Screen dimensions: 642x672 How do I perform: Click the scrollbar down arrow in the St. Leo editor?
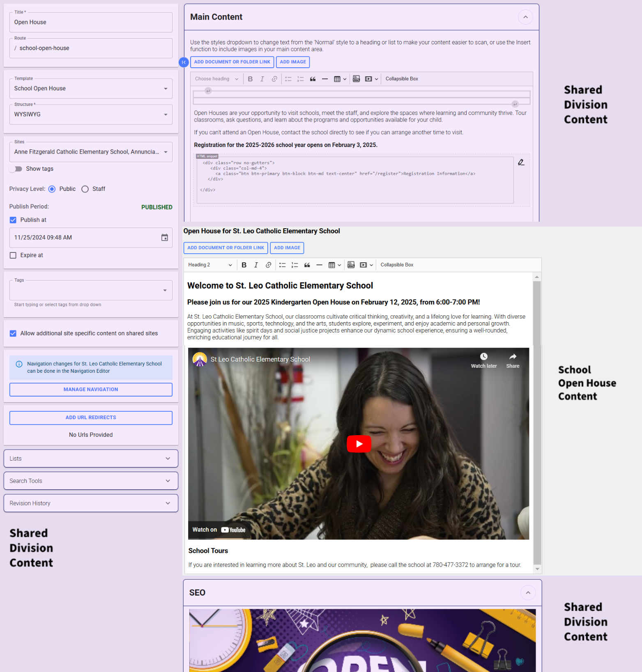pyautogui.click(x=537, y=569)
